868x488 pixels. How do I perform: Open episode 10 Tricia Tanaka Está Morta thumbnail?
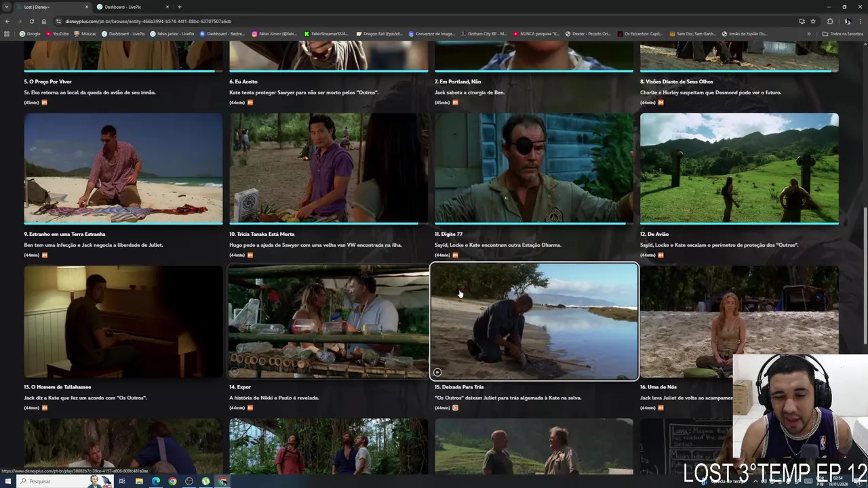point(329,168)
